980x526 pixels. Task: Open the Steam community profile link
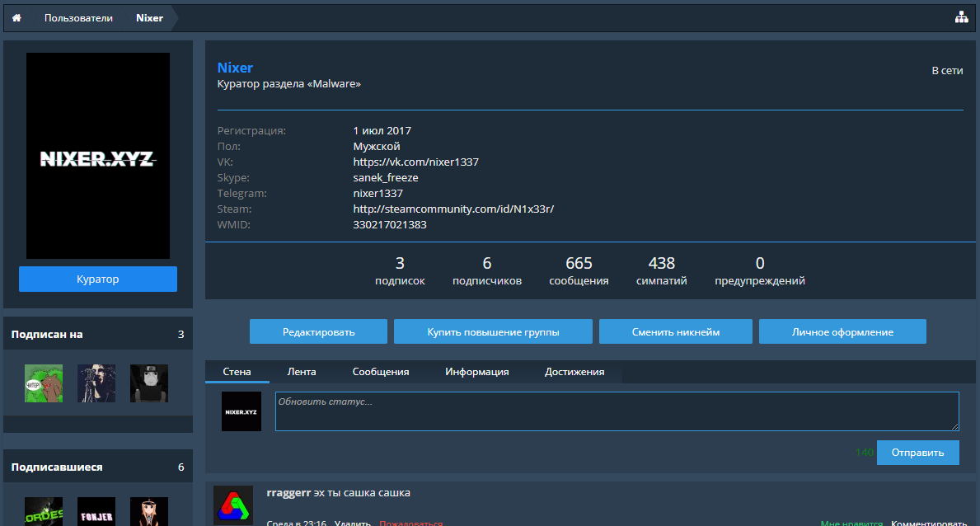point(453,209)
